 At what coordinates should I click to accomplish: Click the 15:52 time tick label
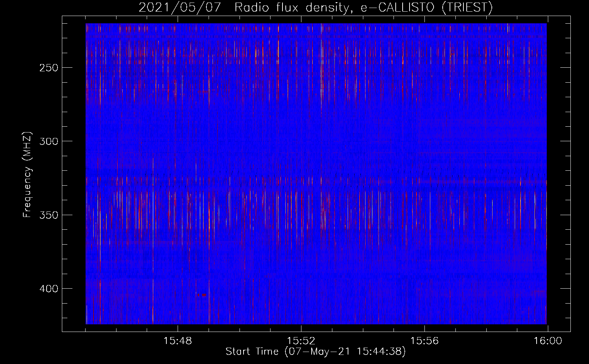coord(301,341)
